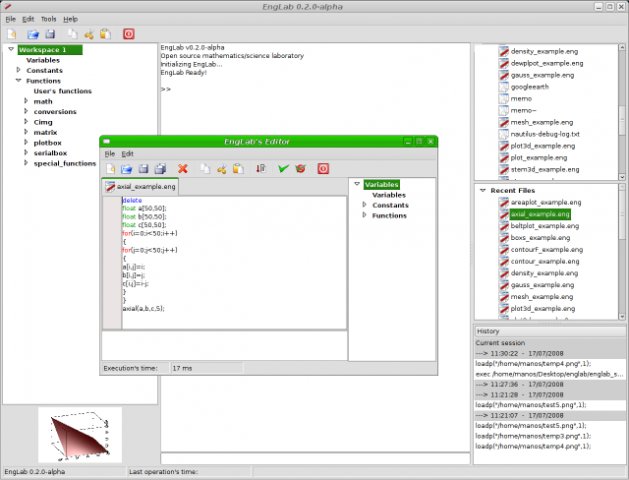Click Recent Files panel scrollbar
629x480 pixels.
tap(622, 253)
